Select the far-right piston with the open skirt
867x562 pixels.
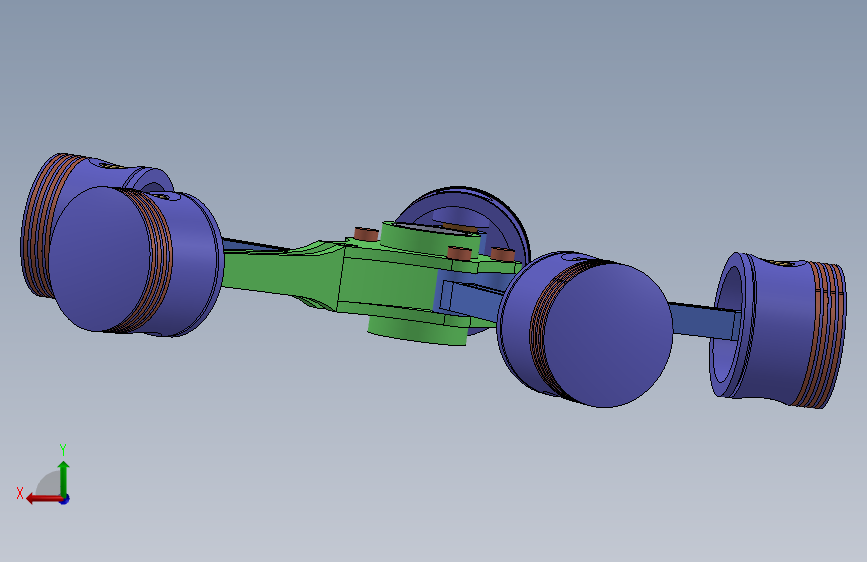[778, 331]
